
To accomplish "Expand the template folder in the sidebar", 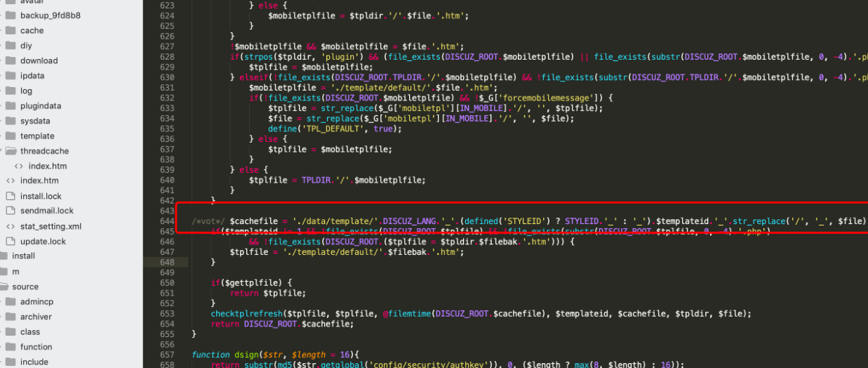I will [1, 136].
